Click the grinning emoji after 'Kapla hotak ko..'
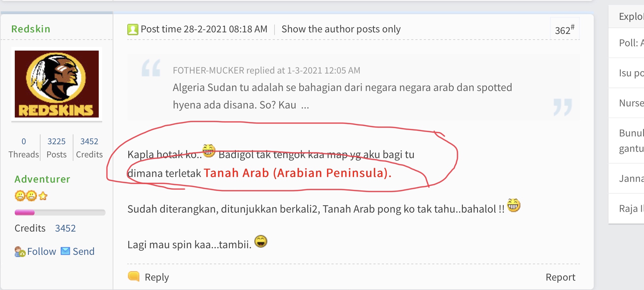 209,150
